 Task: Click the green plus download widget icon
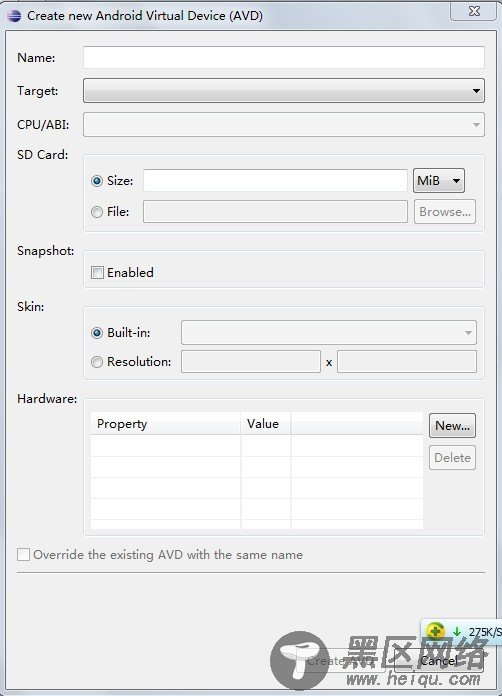pos(435,630)
